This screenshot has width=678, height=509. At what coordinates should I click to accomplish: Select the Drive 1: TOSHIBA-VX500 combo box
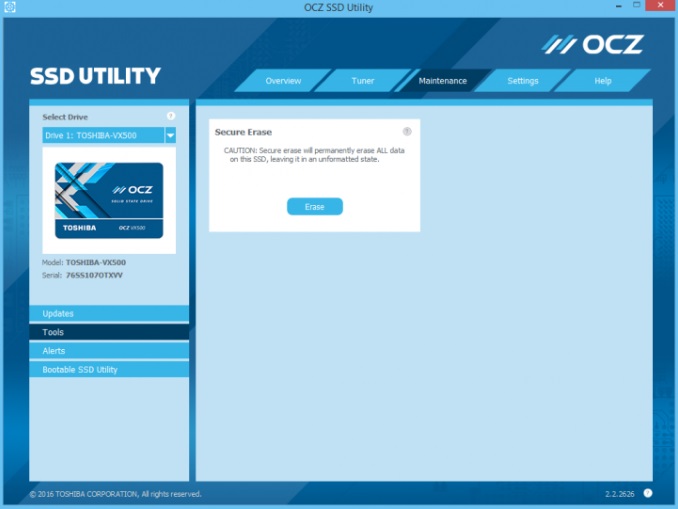(102, 135)
